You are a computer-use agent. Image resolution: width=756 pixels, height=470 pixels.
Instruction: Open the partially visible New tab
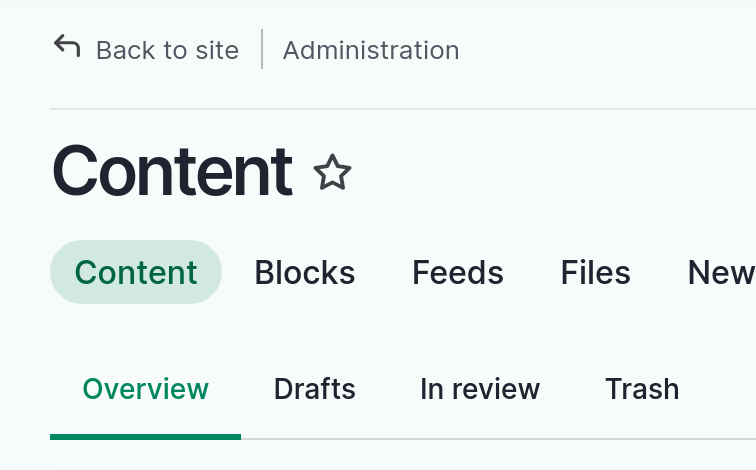[x=721, y=272]
